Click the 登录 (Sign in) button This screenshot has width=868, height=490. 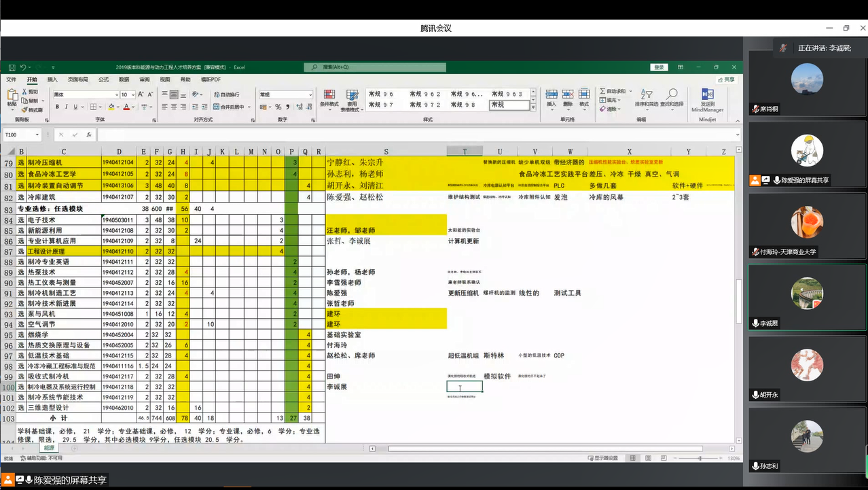coord(658,67)
